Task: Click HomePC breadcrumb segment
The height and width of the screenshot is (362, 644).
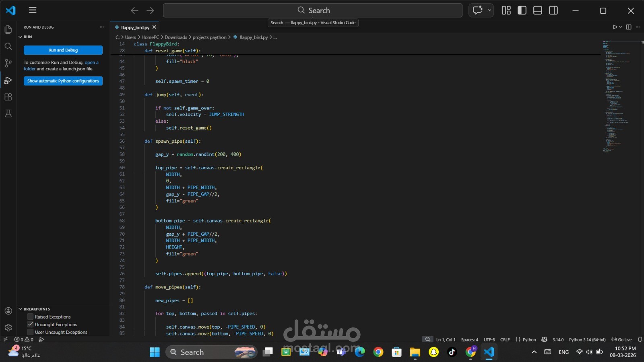Action: pyautogui.click(x=150, y=37)
